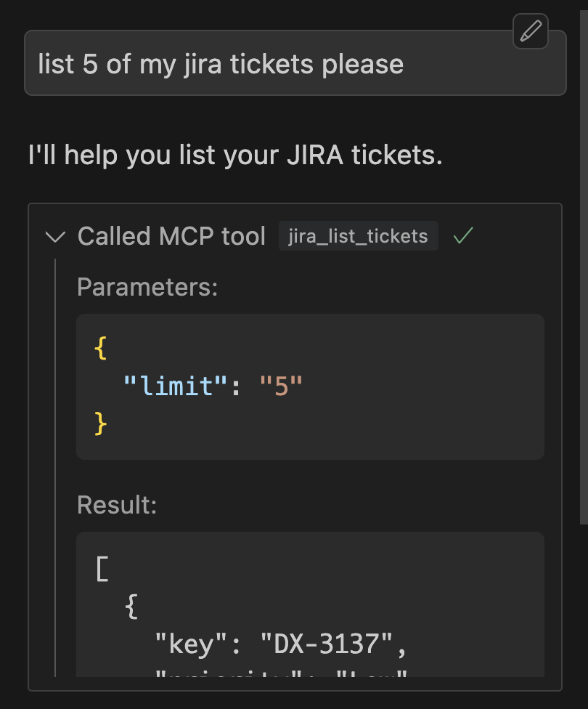Select the user message bubble

(x=294, y=62)
